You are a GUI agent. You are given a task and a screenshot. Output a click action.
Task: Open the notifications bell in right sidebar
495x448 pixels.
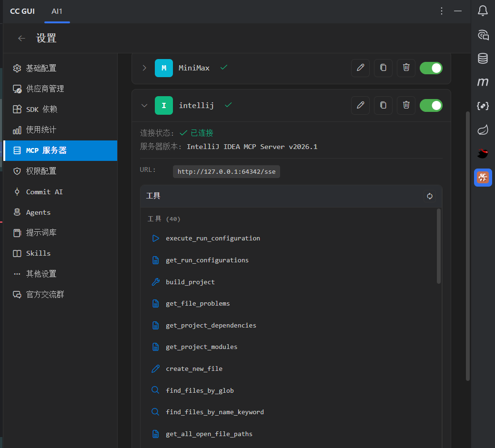[x=483, y=10]
